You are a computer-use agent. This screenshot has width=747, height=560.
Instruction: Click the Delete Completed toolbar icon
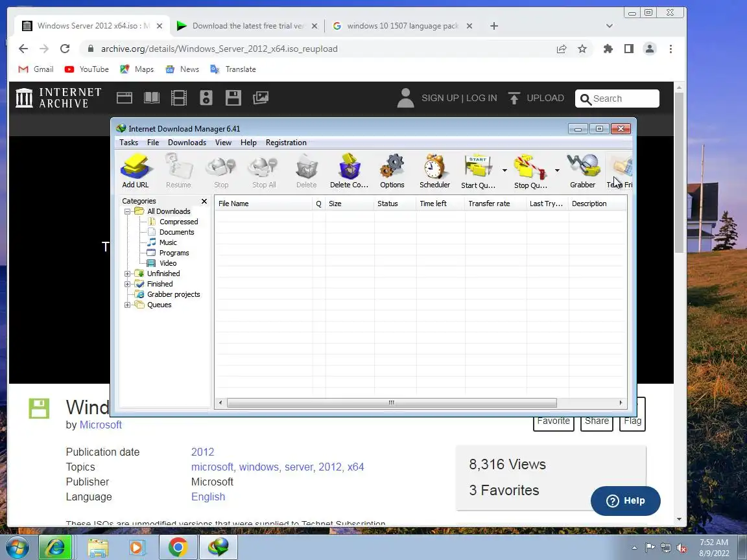(x=350, y=170)
